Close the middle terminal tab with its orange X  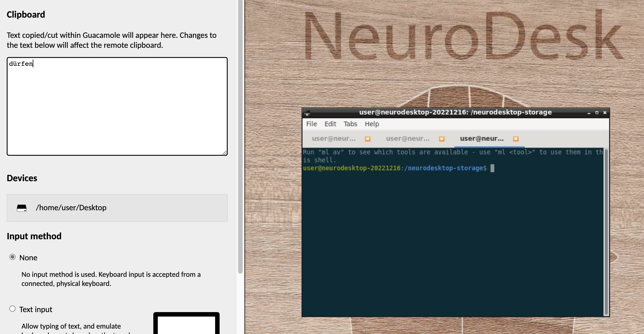(442, 139)
